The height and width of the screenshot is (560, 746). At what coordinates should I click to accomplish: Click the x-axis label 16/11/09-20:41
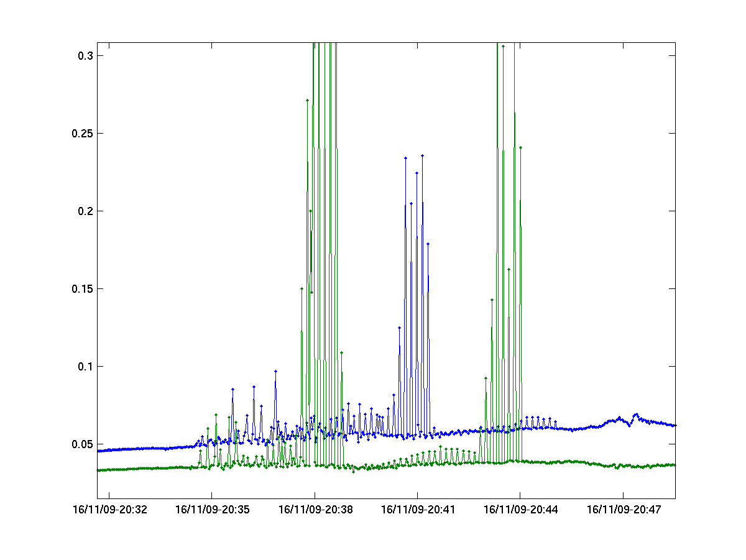418,510
